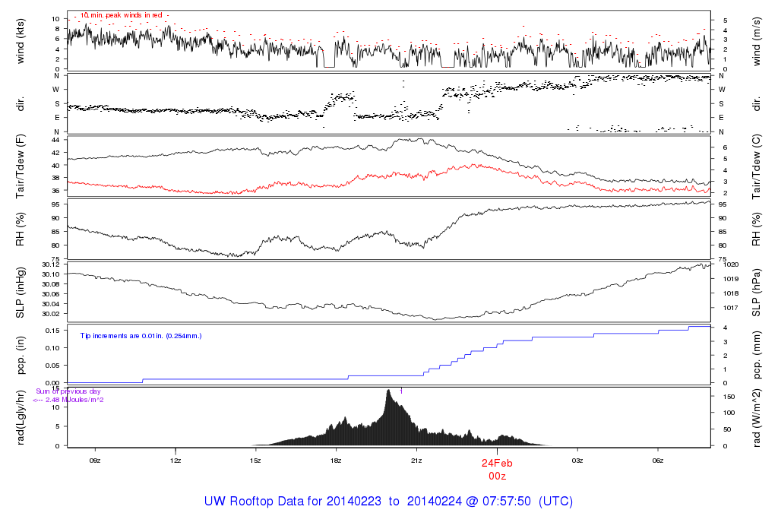Click the 'wind (m/s)' axis label
This screenshot has height=532, width=778.
tap(756, 41)
